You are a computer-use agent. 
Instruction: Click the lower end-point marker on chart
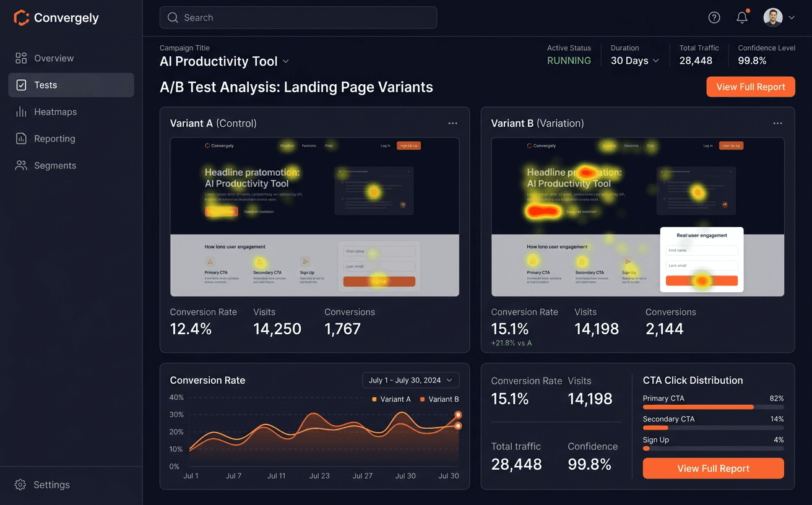458,426
